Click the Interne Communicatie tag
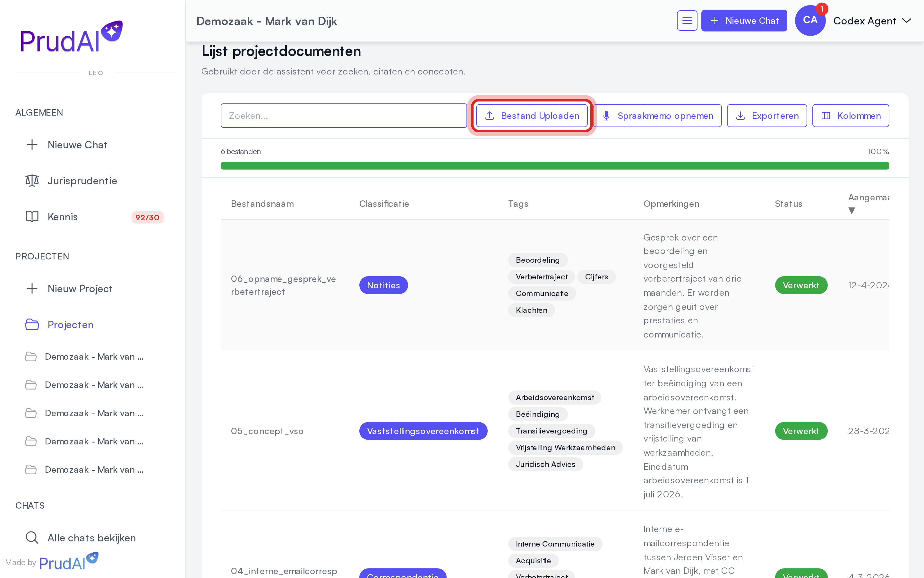The image size is (924, 578). (555, 544)
